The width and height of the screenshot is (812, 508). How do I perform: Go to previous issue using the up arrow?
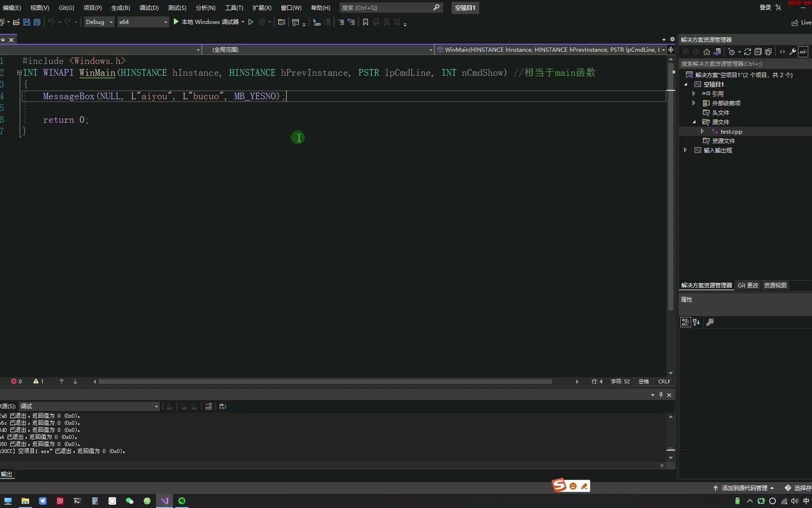pos(62,381)
